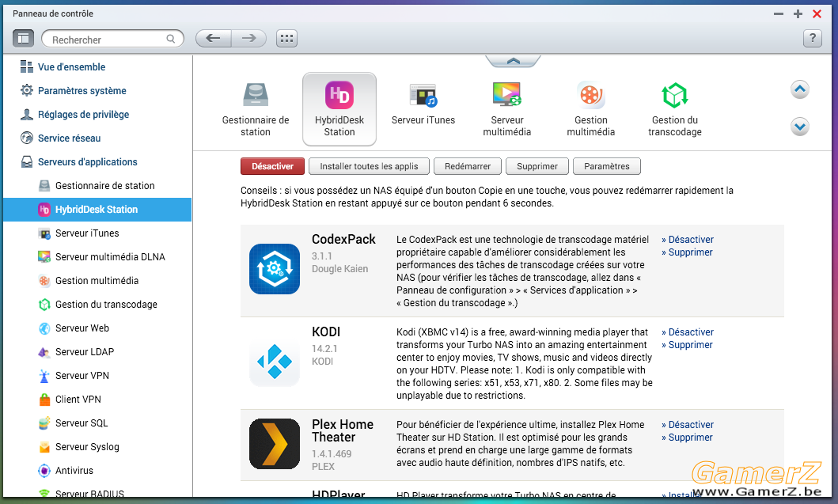This screenshot has width=838, height=504.
Task: Click the Dougle Kaien author text
Action: point(340,269)
